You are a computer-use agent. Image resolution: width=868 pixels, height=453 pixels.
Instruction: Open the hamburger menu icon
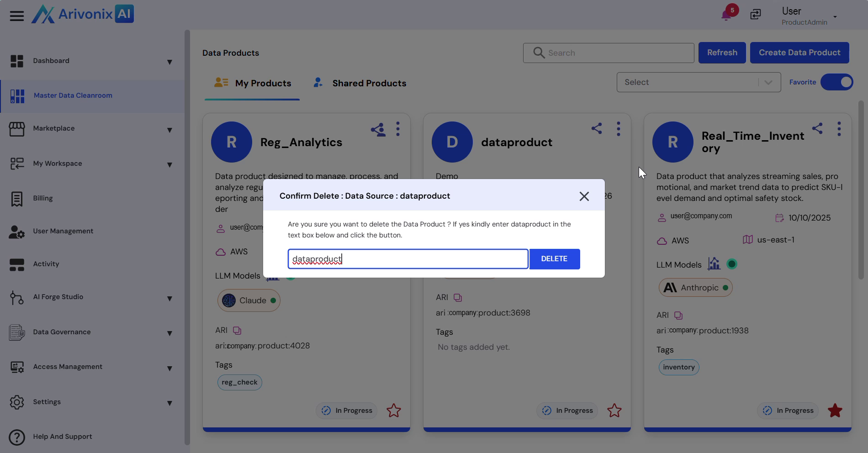click(17, 16)
